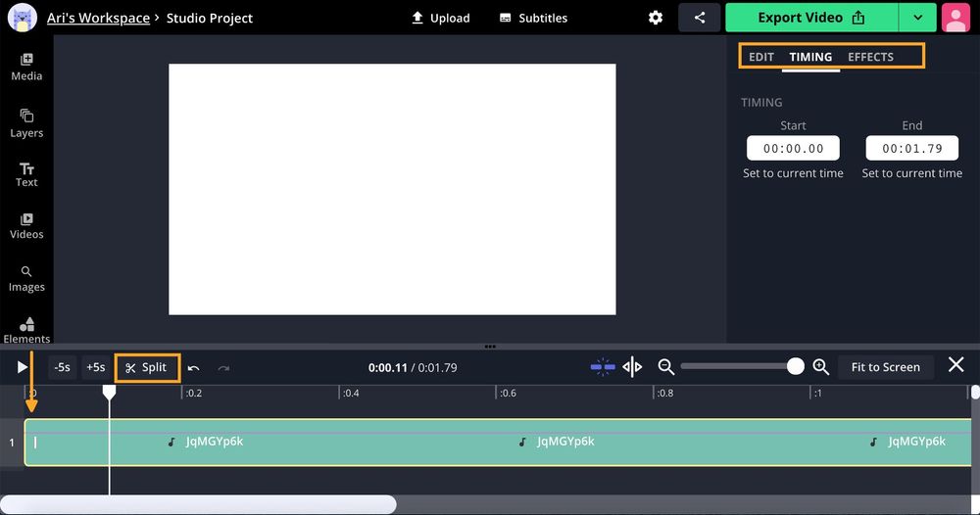
Task: Click the Start time input field
Action: coord(793,149)
